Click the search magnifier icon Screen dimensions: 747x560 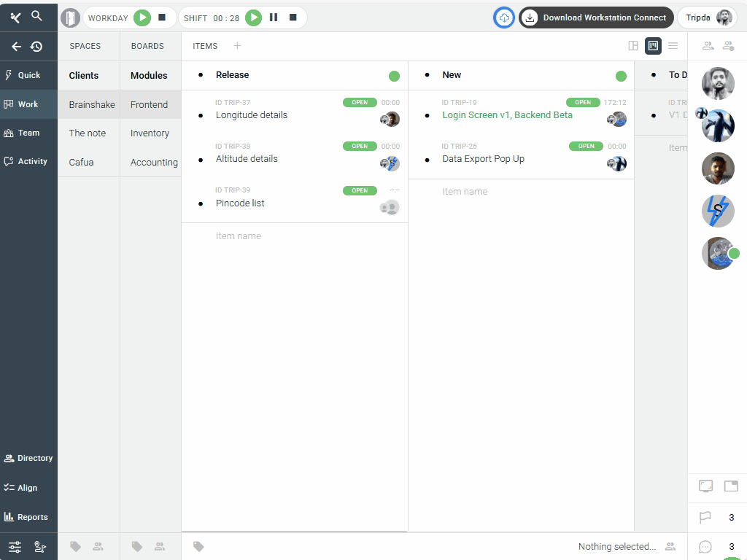(x=36, y=15)
